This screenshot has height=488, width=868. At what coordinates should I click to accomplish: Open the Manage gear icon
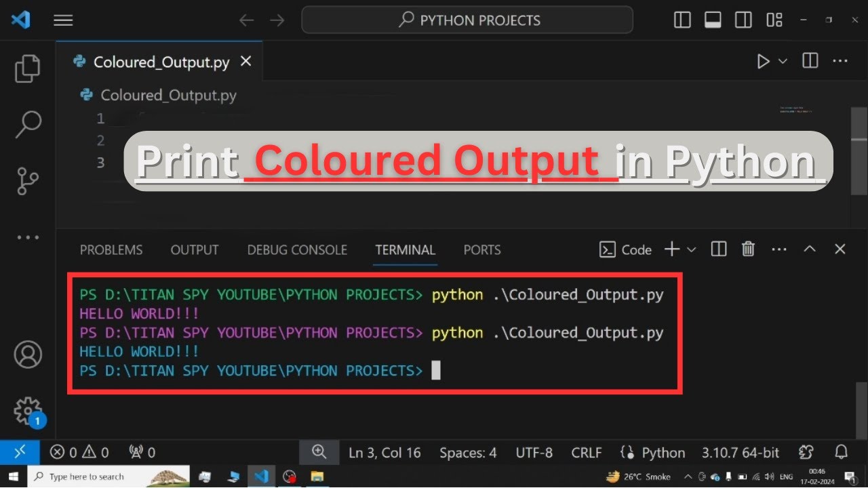pyautogui.click(x=28, y=411)
